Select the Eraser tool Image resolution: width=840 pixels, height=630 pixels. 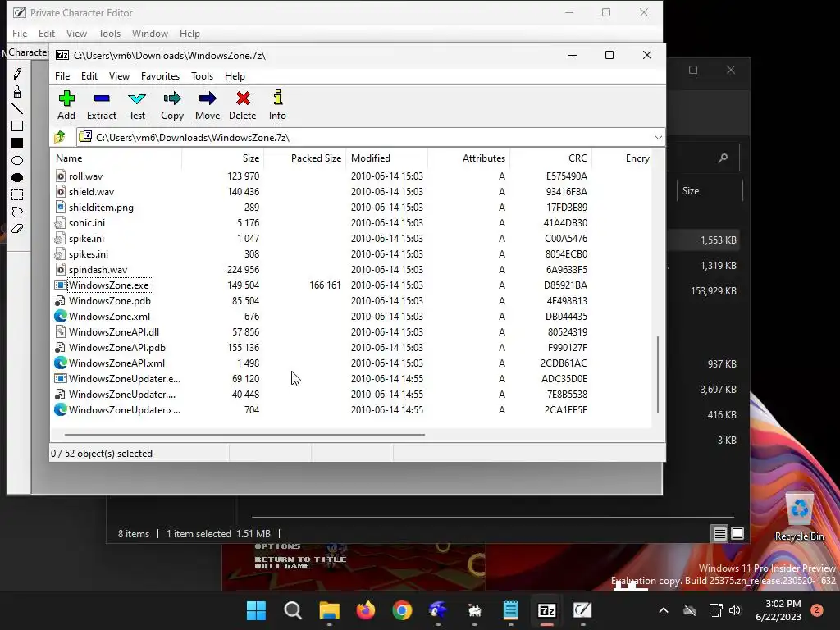coord(17,229)
